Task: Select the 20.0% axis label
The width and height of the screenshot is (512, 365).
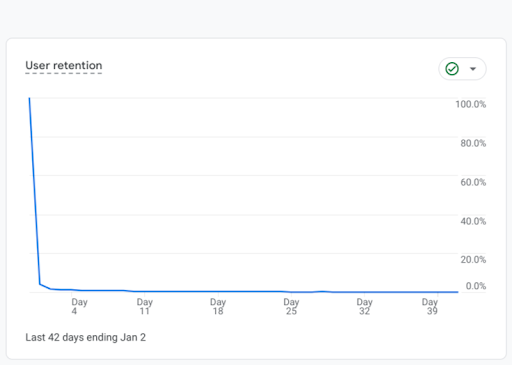Action: coord(473,260)
